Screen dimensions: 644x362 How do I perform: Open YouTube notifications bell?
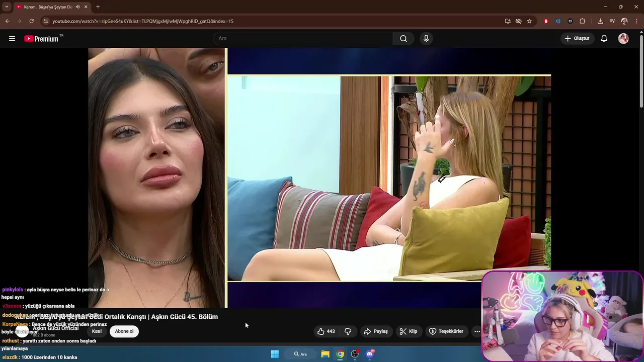(x=604, y=39)
